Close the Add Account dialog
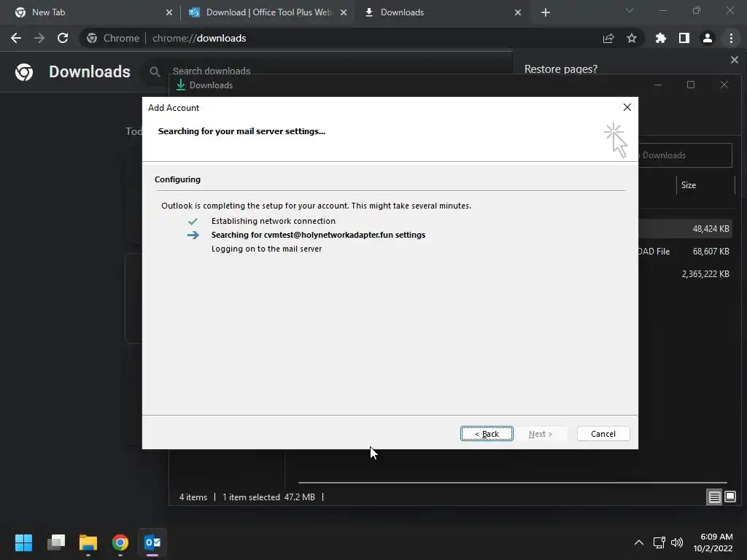The image size is (747, 560). coord(627,108)
